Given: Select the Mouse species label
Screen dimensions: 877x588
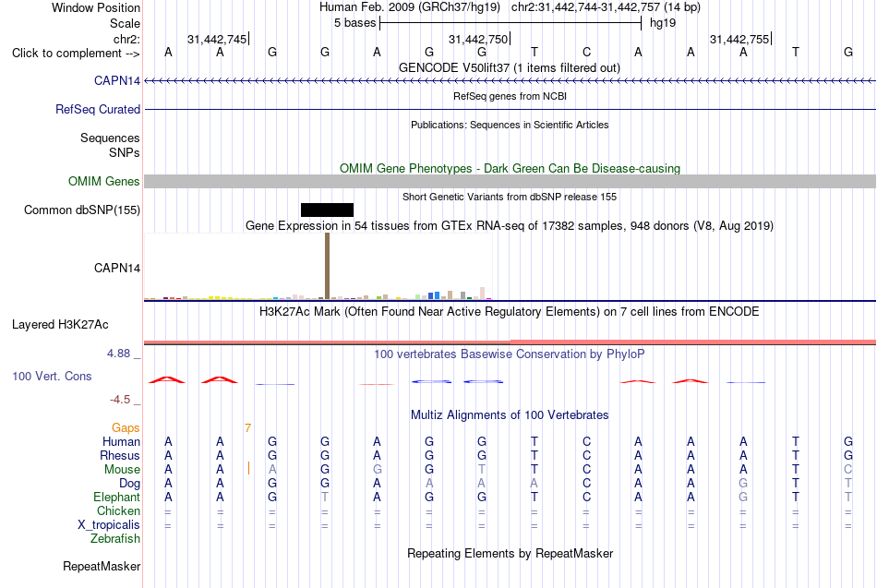Looking at the screenshot, I should 122,470.
